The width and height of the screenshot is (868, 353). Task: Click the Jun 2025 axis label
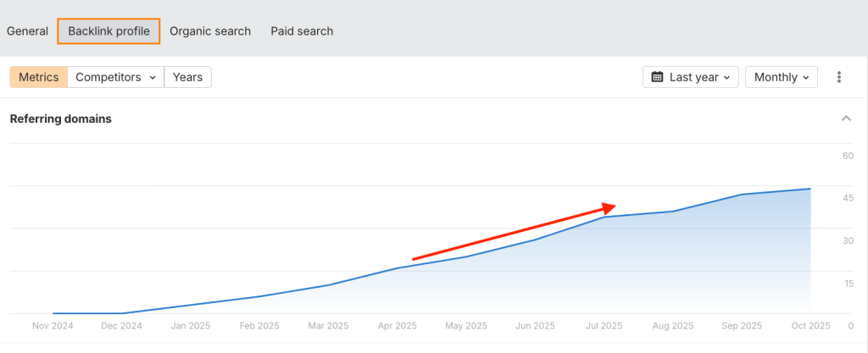tap(535, 326)
